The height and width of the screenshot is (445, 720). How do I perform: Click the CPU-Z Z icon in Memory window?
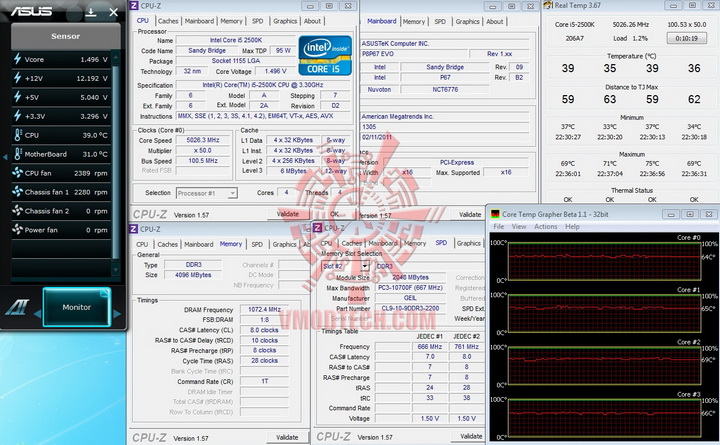(134, 229)
